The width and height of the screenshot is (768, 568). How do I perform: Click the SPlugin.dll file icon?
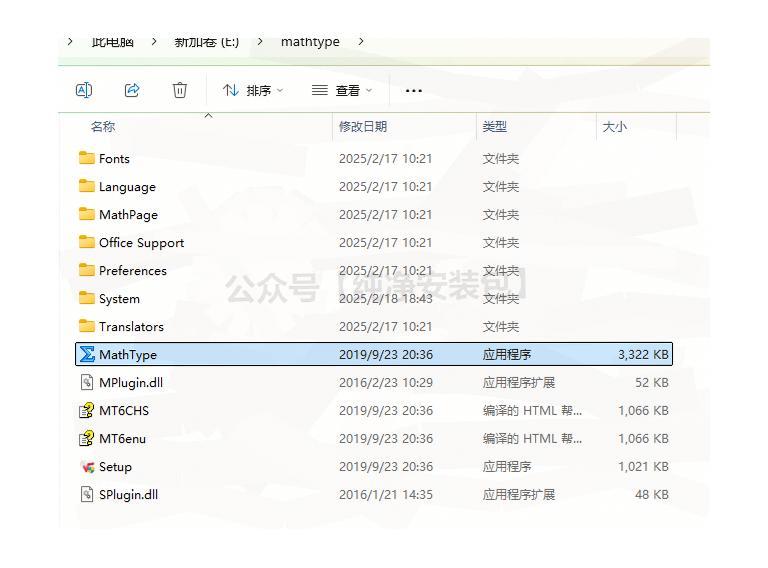pos(87,494)
